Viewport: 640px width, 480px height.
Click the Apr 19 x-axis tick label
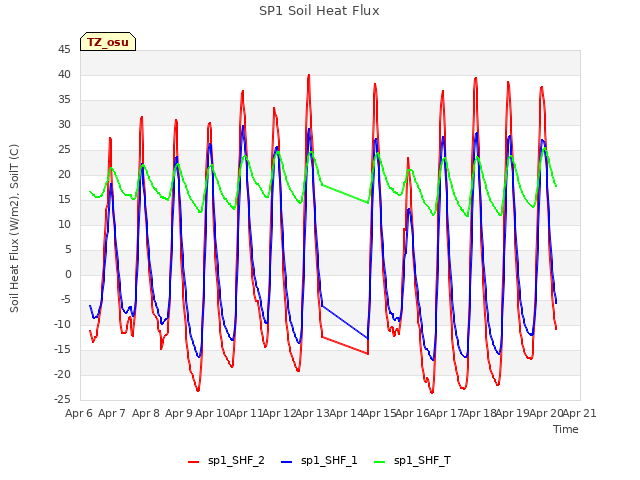coord(512,413)
